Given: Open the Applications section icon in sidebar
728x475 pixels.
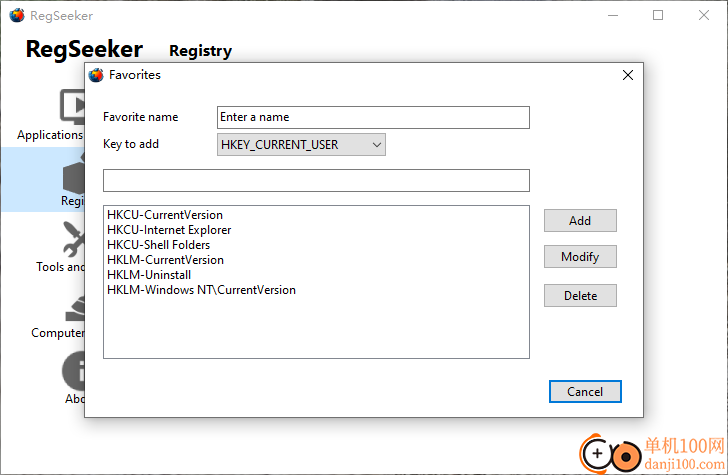Looking at the screenshot, I should click(72, 106).
